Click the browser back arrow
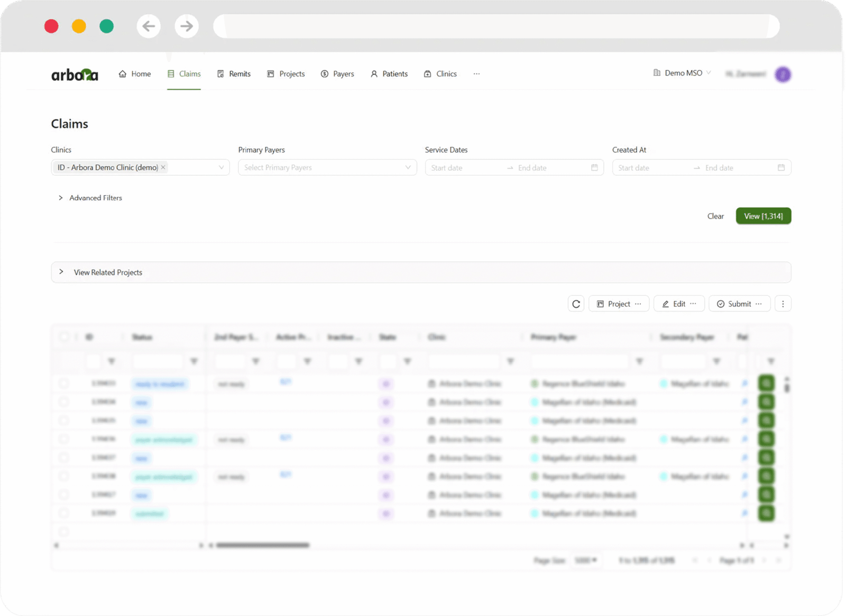 (149, 26)
